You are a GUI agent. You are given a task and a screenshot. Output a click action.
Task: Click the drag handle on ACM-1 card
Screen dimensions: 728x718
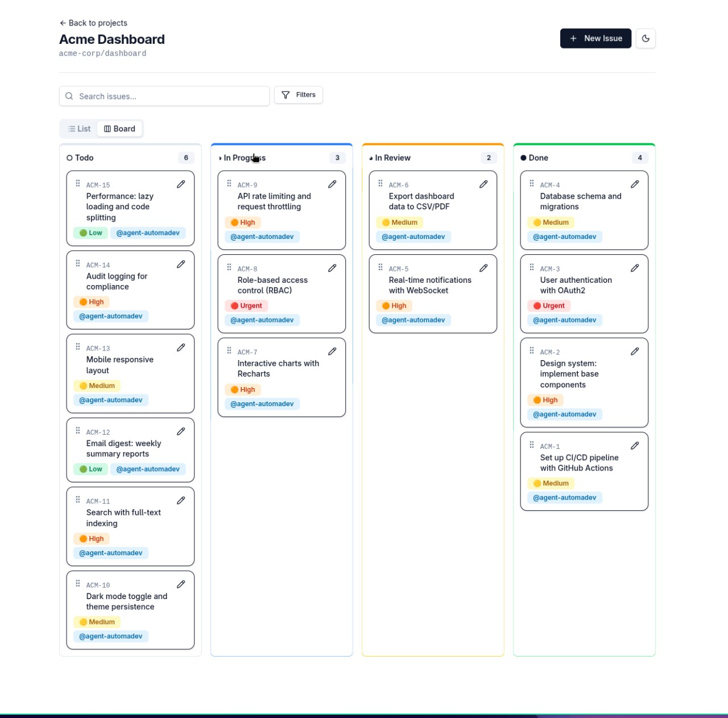(531, 445)
